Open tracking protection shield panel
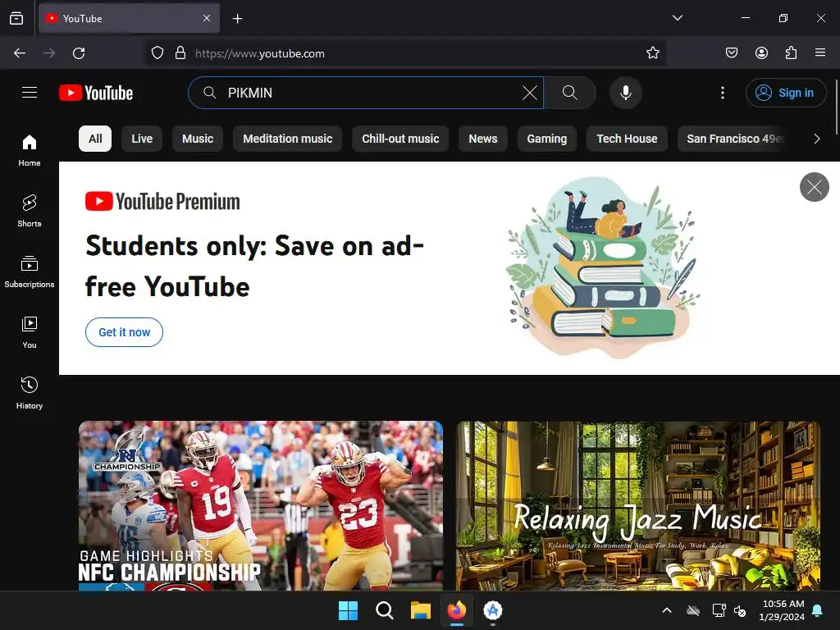840x630 pixels. (157, 53)
